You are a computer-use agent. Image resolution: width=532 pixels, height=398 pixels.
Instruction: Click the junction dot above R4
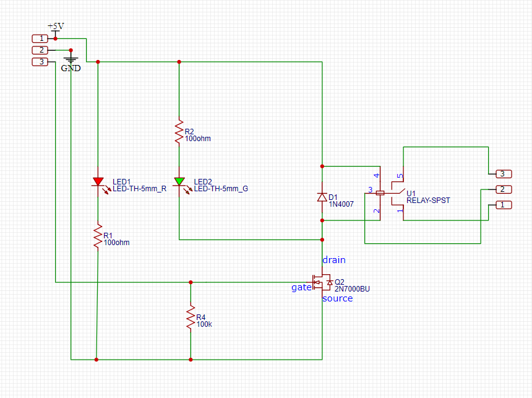[x=191, y=282]
